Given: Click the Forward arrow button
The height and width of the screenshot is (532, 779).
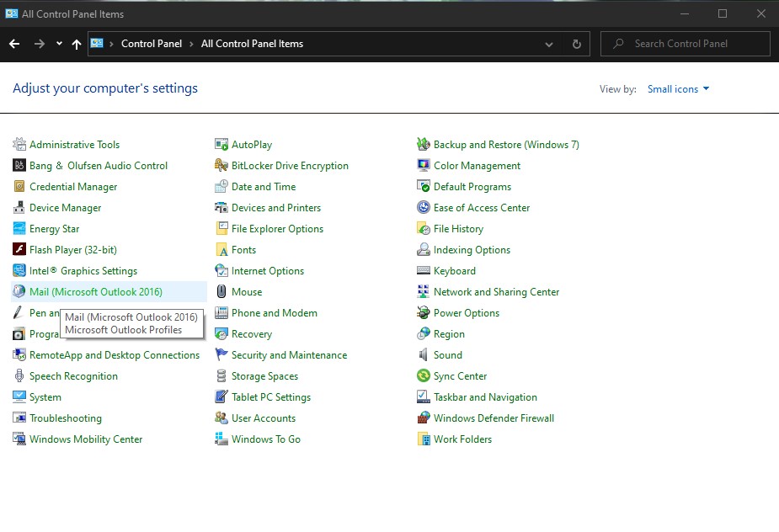Looking at the screenshot, I should pyautogui.click(x=40, y=44).
